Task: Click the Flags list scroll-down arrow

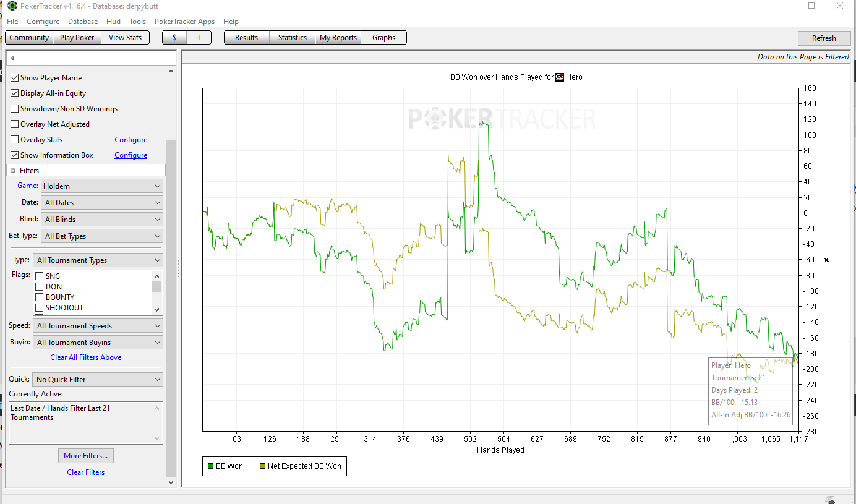Action: point(157,309)
